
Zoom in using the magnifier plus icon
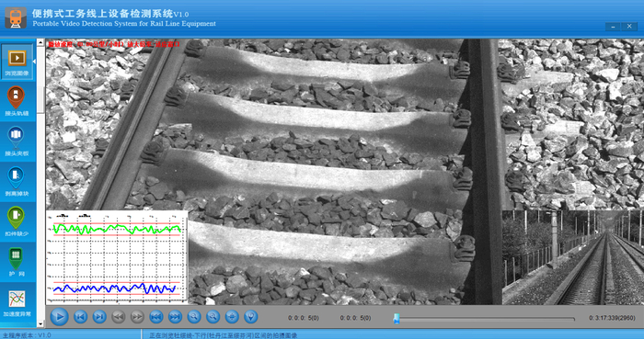[213, 316]
